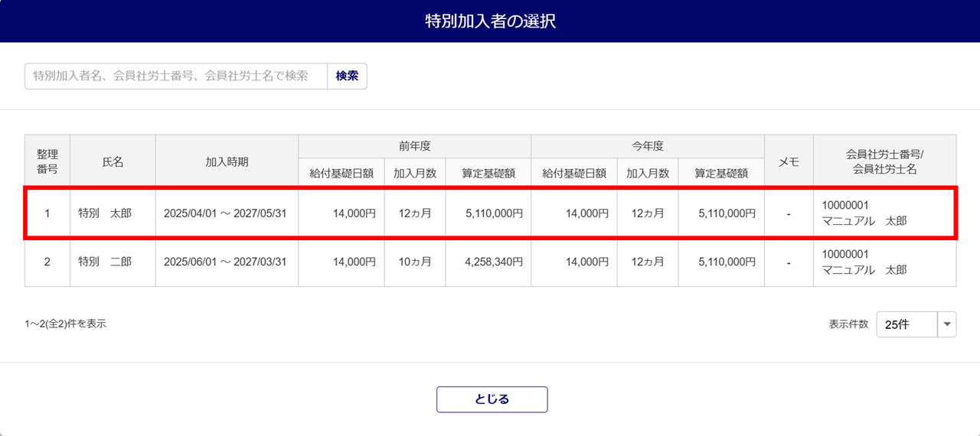980x436 pixels.
Task: Select the row for 特別 二郎
Action: click(105, 262)
